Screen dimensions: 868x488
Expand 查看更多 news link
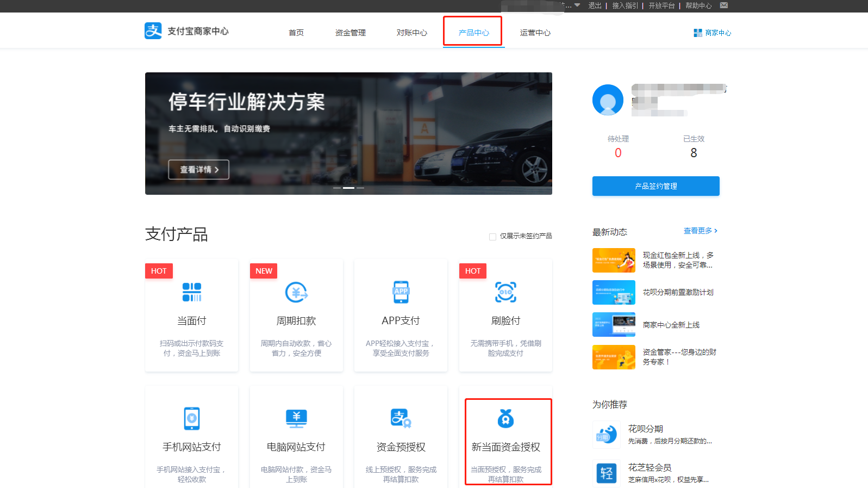[701, 231]
